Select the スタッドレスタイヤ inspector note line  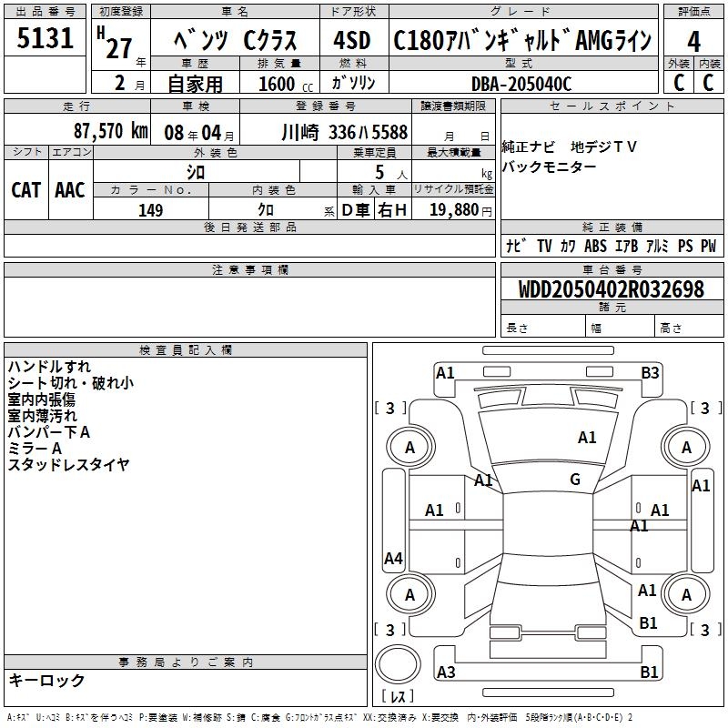68,465
